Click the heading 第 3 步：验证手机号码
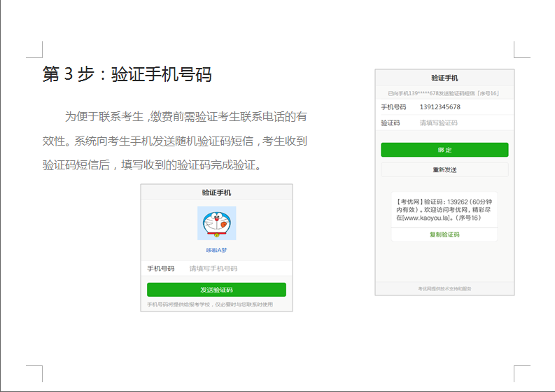 click(127, 74)
